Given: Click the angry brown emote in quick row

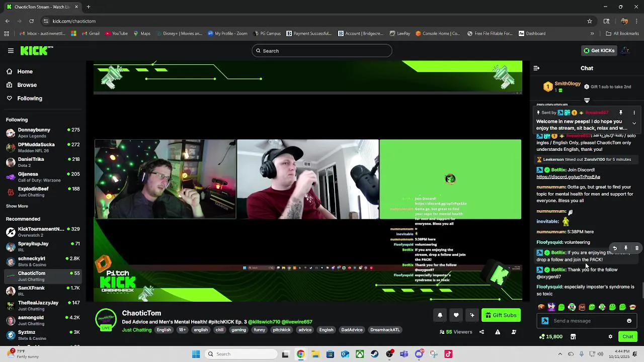Looking at the screenshot, I should [x=582, y=307].
